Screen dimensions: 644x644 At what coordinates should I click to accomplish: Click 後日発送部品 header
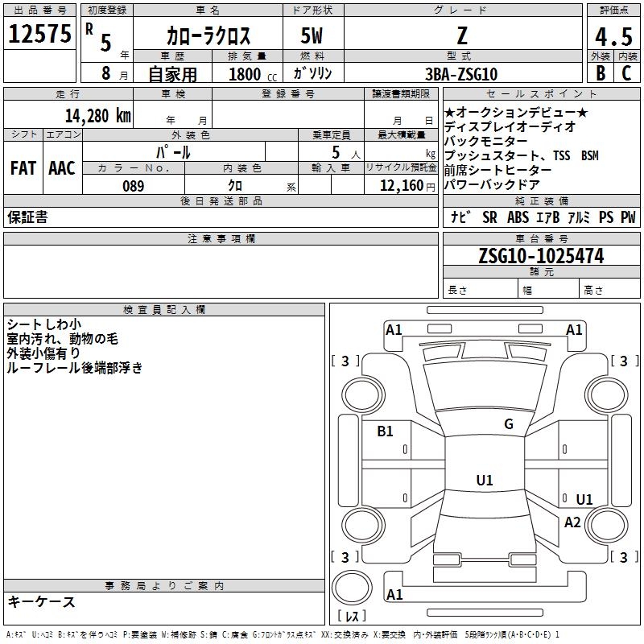221,200
